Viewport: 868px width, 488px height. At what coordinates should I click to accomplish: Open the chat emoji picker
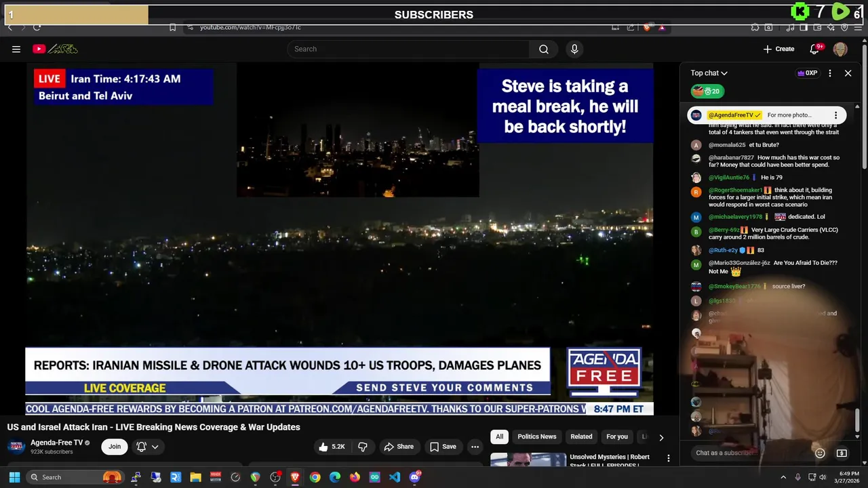(820, 453)
